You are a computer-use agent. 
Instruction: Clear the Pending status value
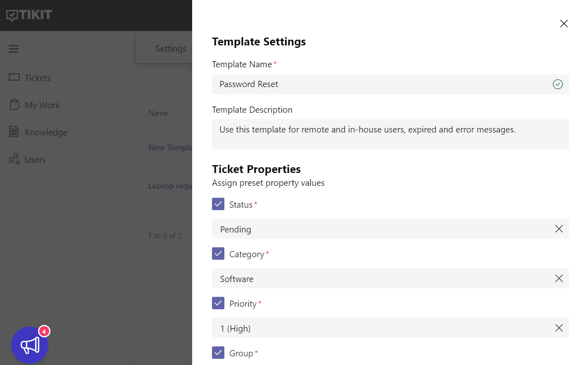tap(559, 229)
